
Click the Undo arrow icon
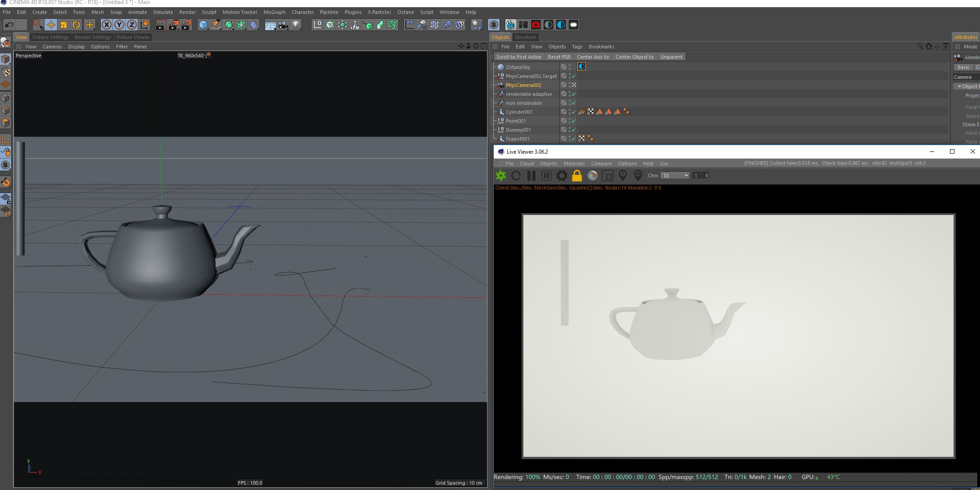point(9,25)
